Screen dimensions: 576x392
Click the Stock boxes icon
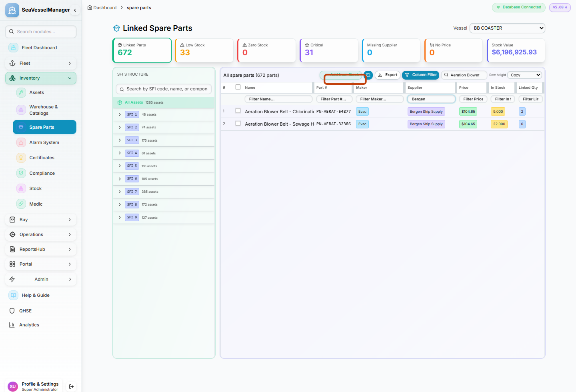(x=21, y=188)
